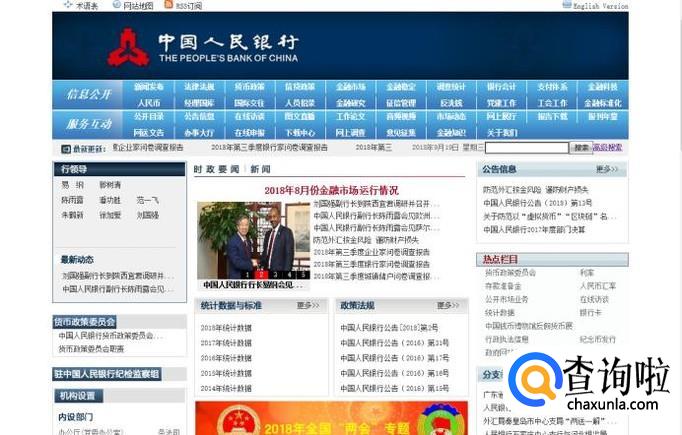Viewport: 682px width, 435px height.
Task: Open 人民币 navigation item
Action: [149, 103]
